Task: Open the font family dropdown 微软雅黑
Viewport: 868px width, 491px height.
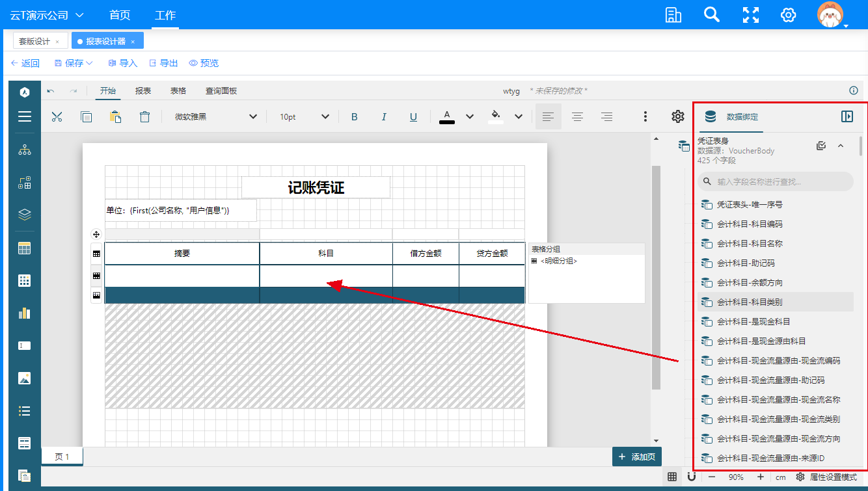Action: click(x=215, y=117)
